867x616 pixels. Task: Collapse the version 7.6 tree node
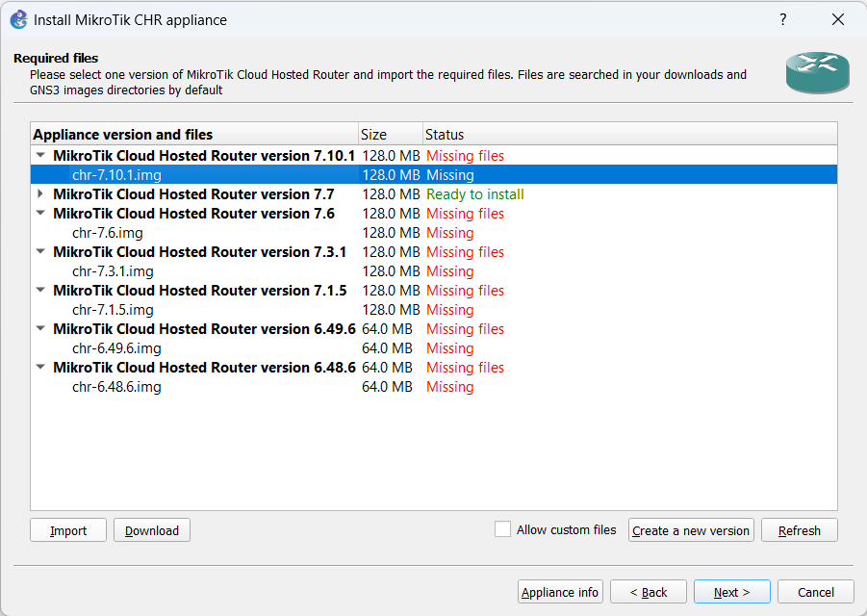point(40,214)
